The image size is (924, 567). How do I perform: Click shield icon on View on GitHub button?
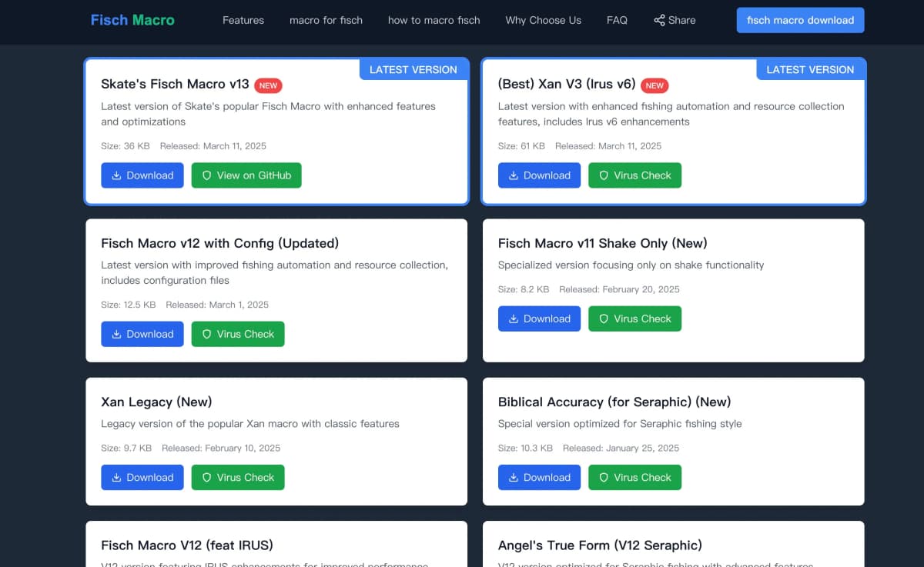[206, 175]
